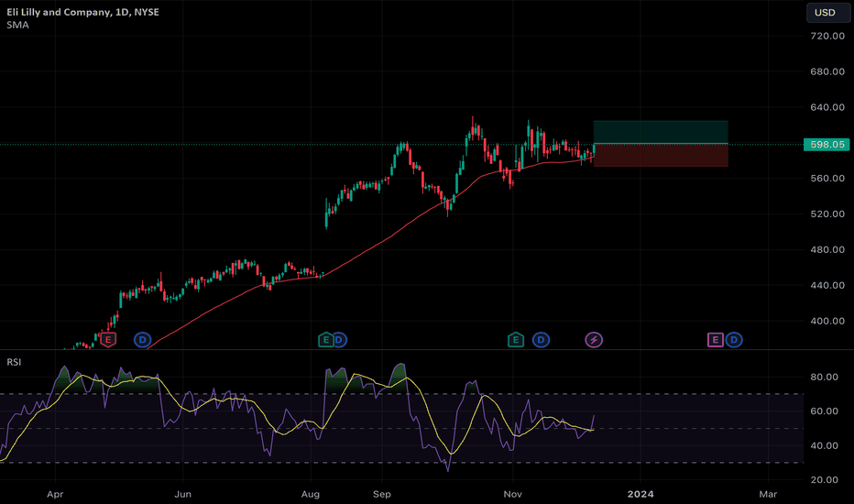Click the 520.00 price axis label

(827, 214)
